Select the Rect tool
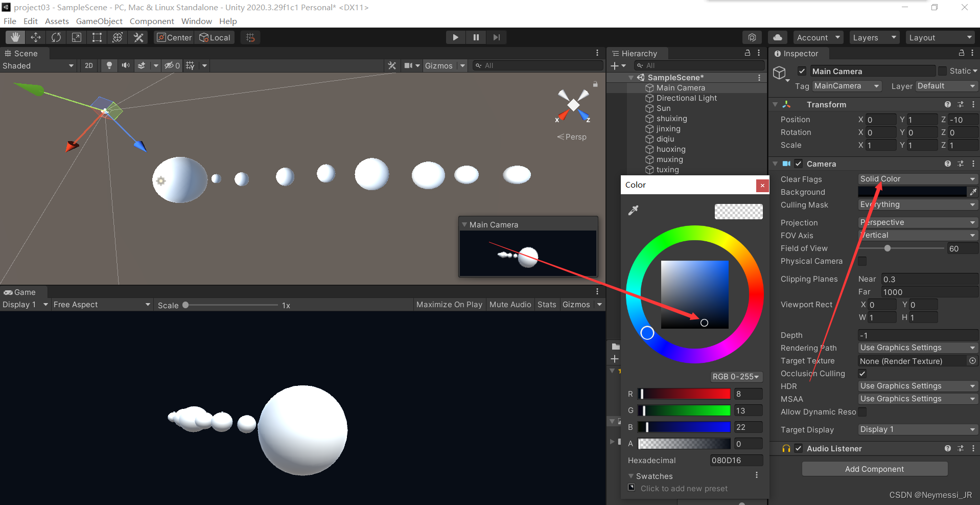The height and width of the screenshot is (505, 980). (97, 37)
